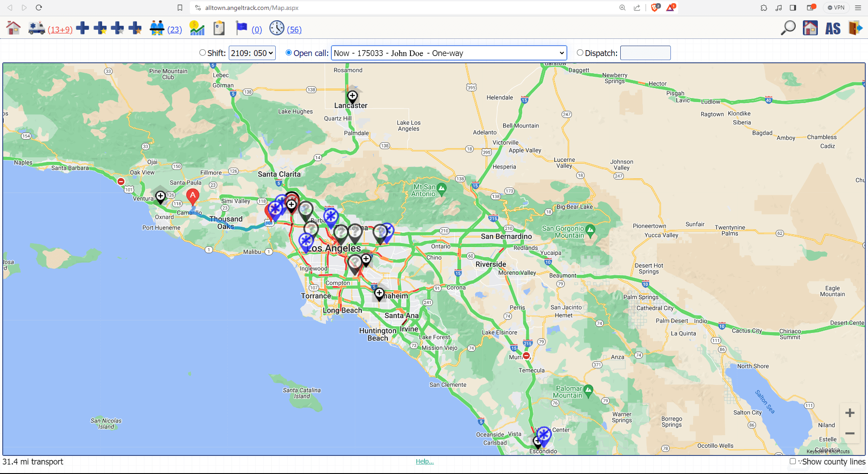The width and height of the screenshot is (868, 474).
Task: Click the AS user initials icon
Action: click(833, 28)
